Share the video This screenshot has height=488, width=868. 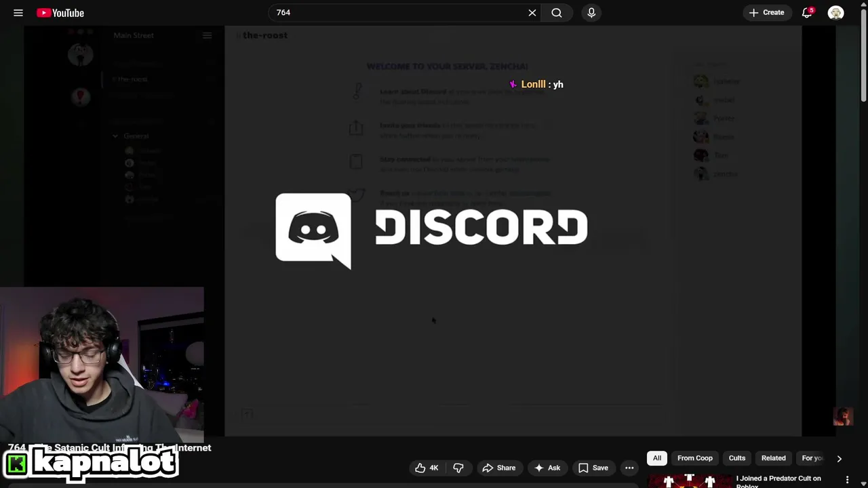[x=498, y=468]
